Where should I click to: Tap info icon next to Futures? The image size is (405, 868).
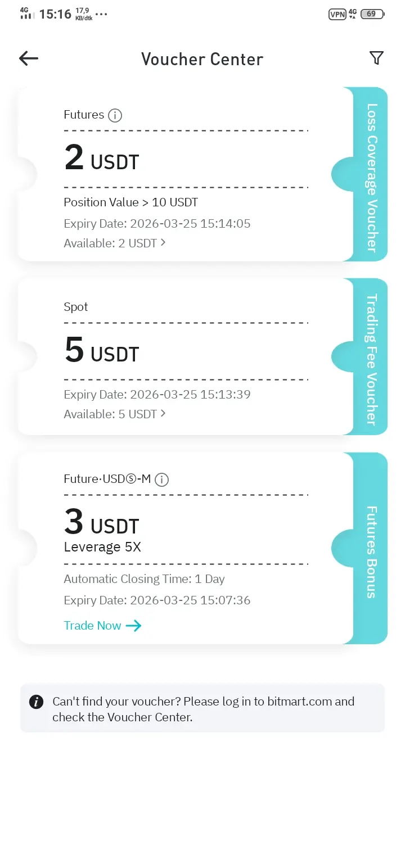[x=115, y=116]
